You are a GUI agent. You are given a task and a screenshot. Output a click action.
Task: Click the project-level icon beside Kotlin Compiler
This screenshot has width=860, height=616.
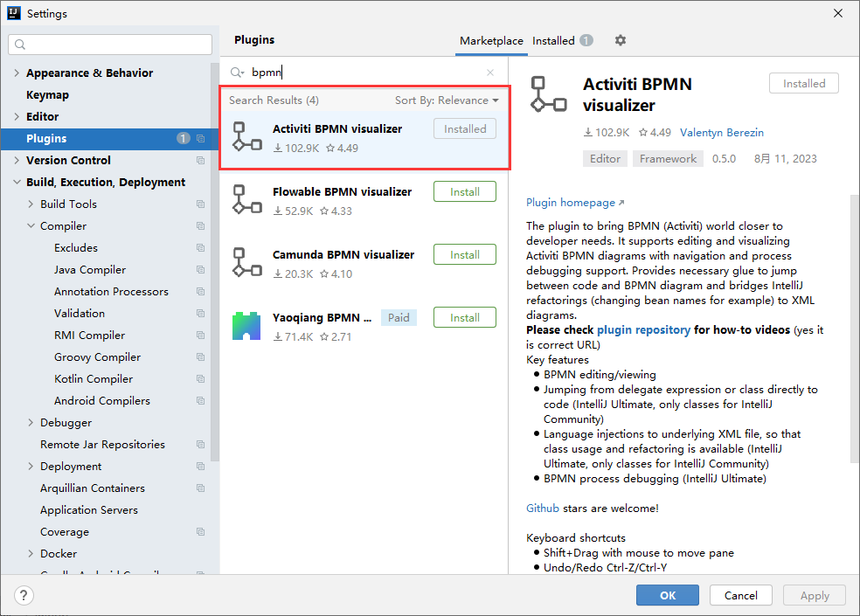[x=201, y=379]
